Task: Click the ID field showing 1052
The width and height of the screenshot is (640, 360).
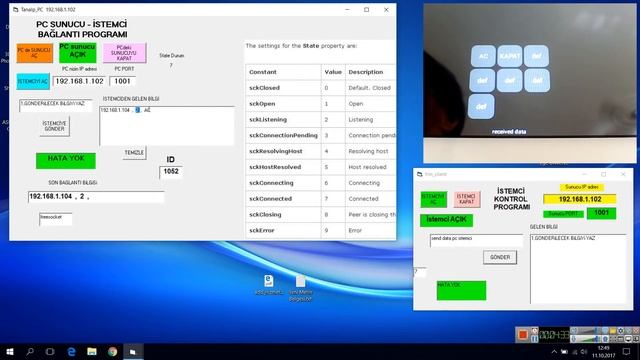Action: click(x=171, y=172)
